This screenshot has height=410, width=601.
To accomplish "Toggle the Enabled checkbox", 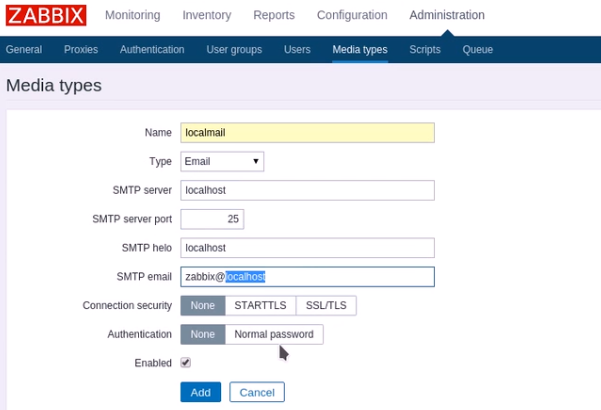I will tap(186, 362).
